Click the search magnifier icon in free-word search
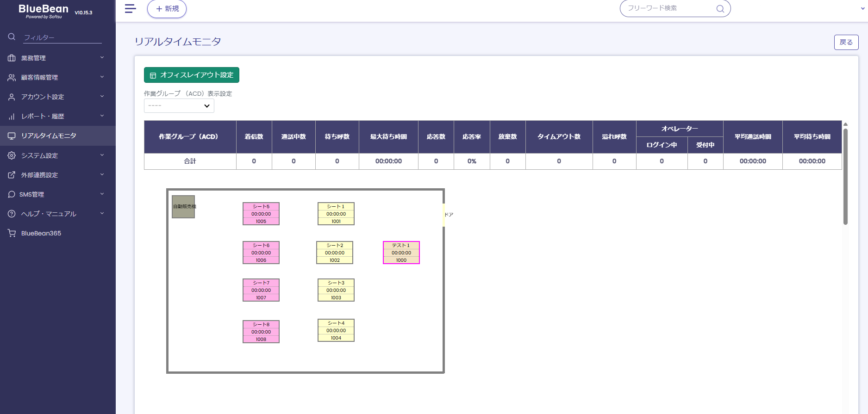 pyautogui.click(x=720, y=9)
